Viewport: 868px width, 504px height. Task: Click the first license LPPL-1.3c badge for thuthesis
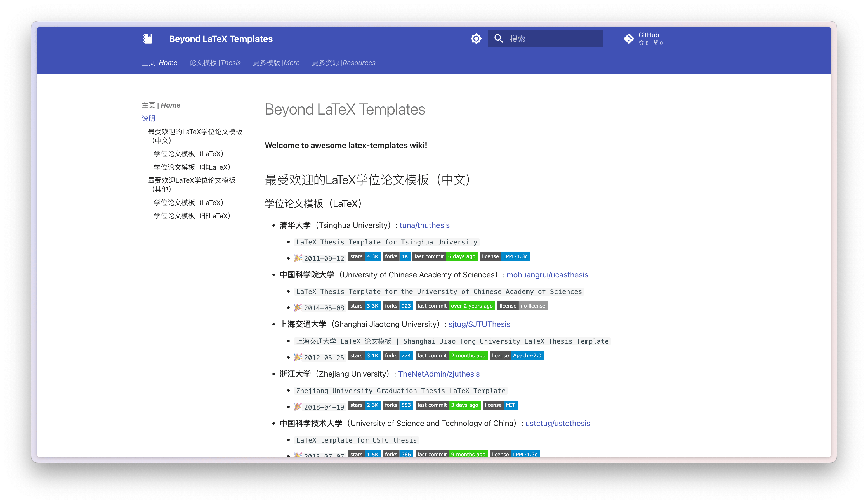(x=505, y=256)
